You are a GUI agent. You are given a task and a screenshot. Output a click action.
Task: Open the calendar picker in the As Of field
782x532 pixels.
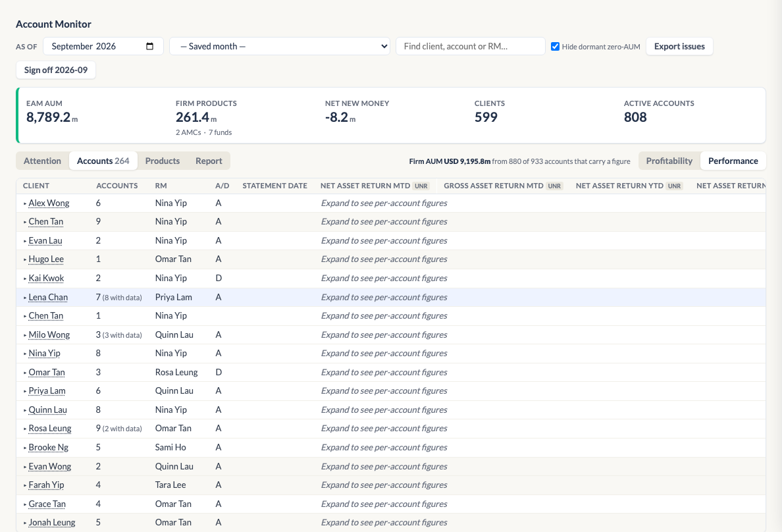tap(149, 46)
